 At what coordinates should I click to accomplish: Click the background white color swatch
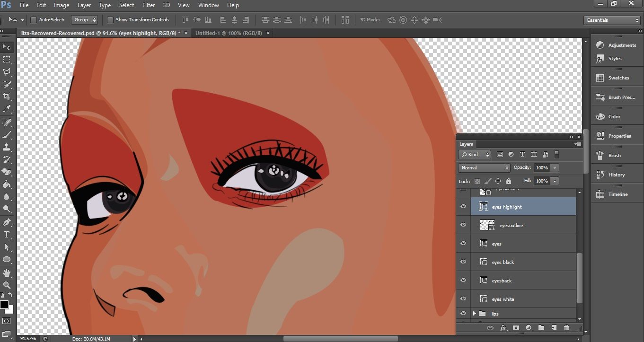(11, 310)
